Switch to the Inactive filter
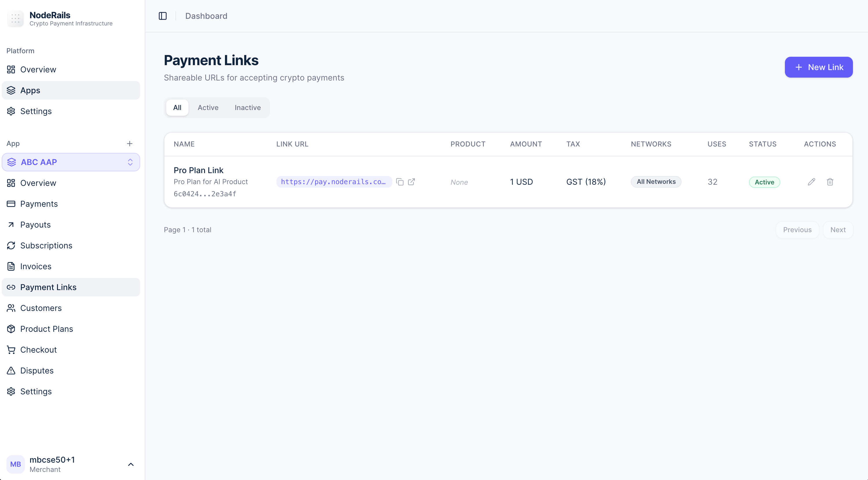 coord(248,107)
